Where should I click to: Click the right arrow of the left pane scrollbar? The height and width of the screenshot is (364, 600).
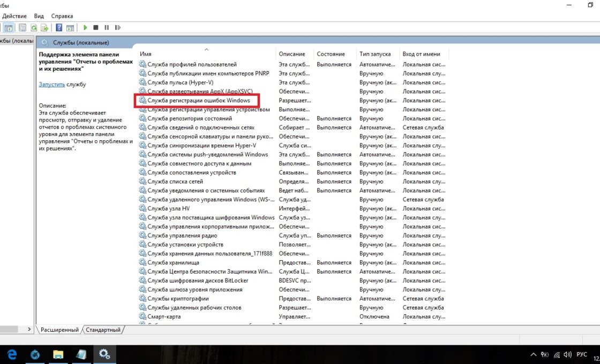29,329
